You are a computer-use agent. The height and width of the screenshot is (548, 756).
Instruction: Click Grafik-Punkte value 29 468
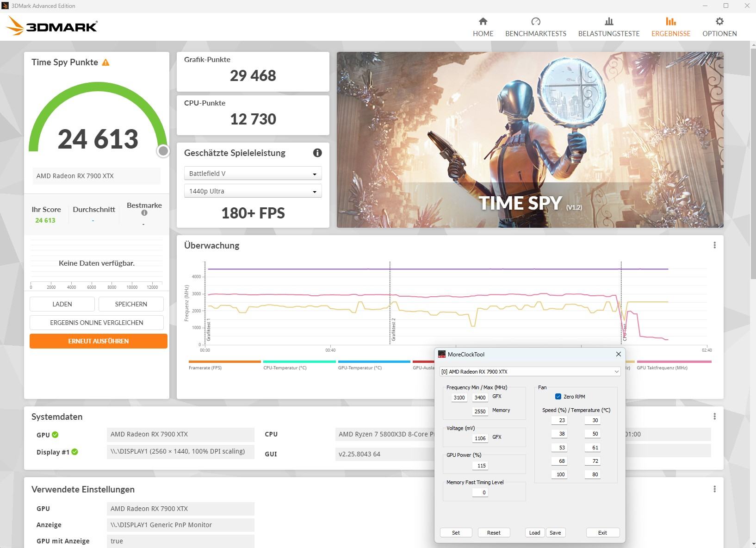[x=253, y=75]
